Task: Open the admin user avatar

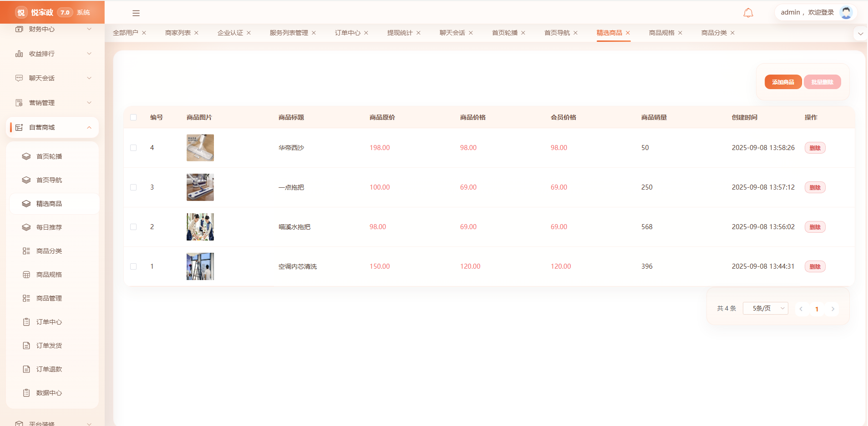Action: [x=846, y=12]
